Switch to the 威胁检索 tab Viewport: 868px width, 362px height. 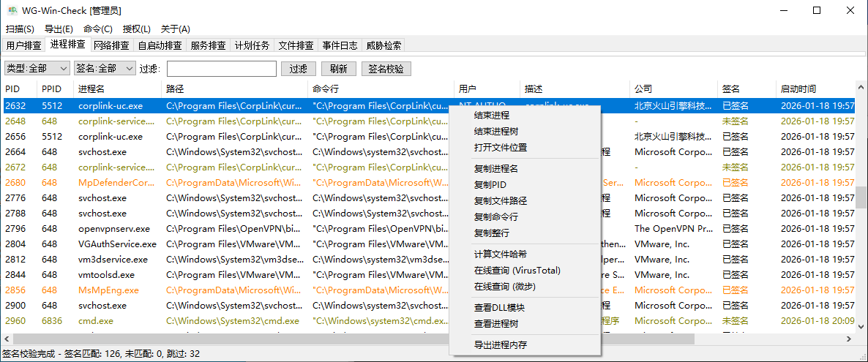click(384, 45)
